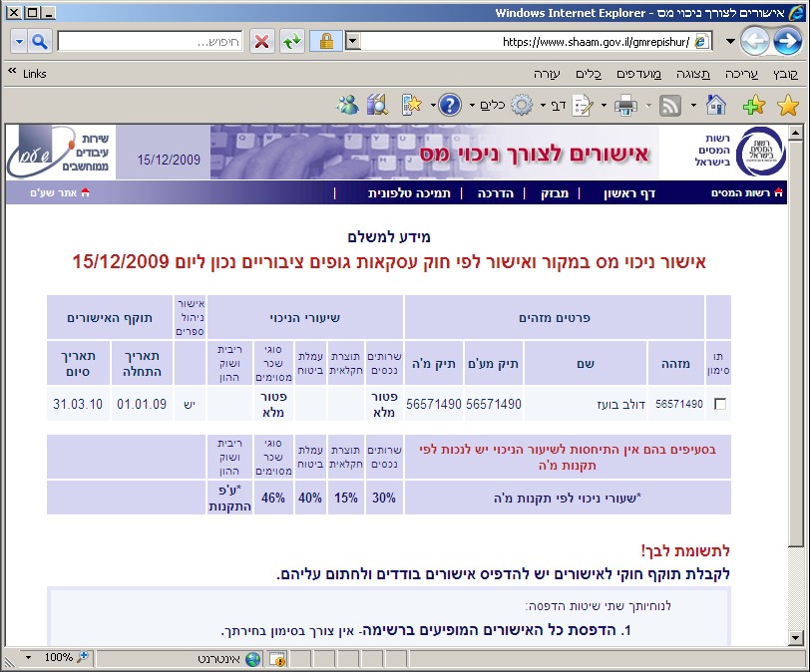Image resolution: width=810 pixels, height=672 pixels.
Task: Tick the checkbox for the דולב בועז row
Action: pos(718,404)
